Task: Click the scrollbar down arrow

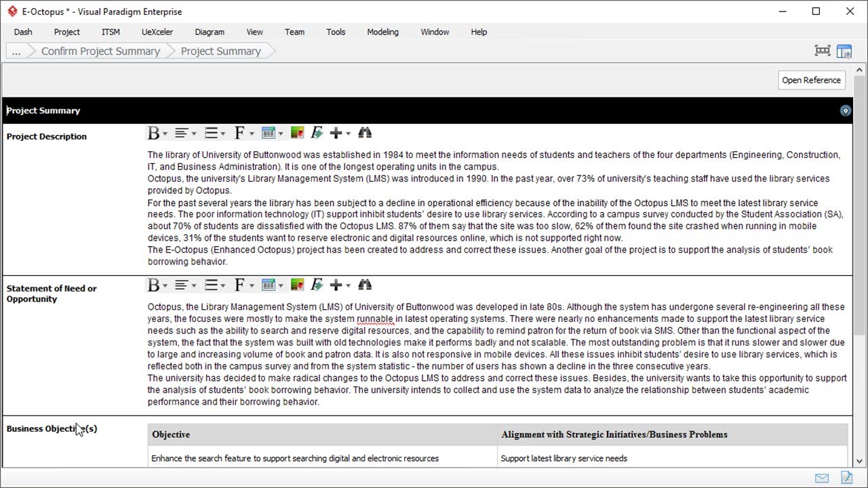Action: [x=860, y=461]
